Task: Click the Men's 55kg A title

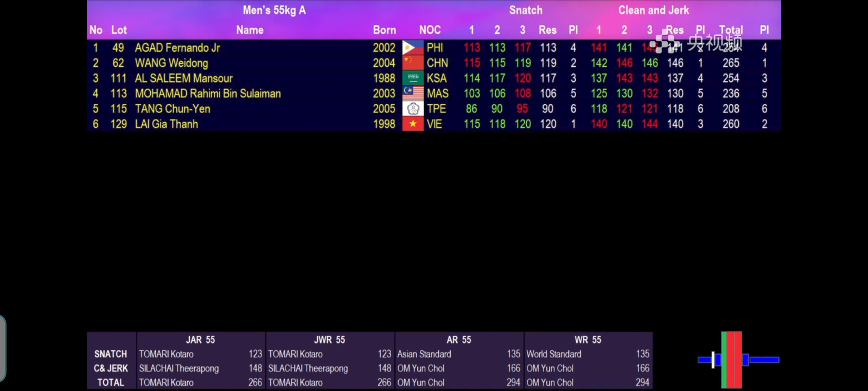Action: pyautogui.click(x=274, y=10)
